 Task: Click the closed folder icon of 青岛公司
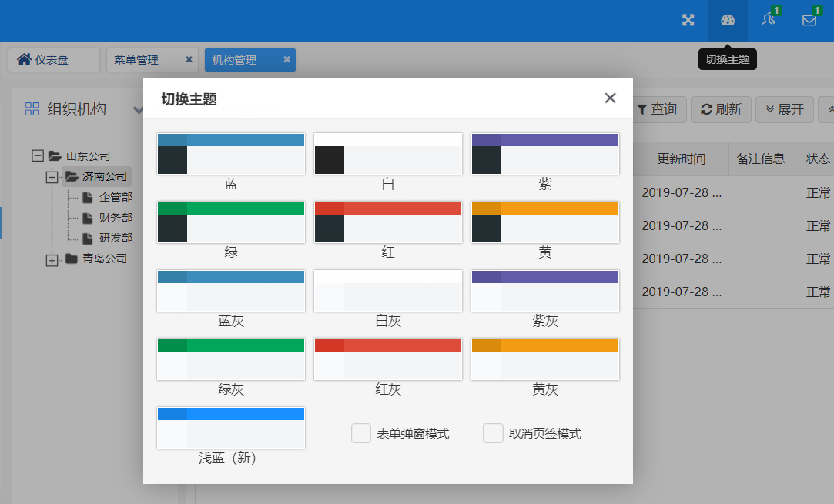tap(72, 259)
